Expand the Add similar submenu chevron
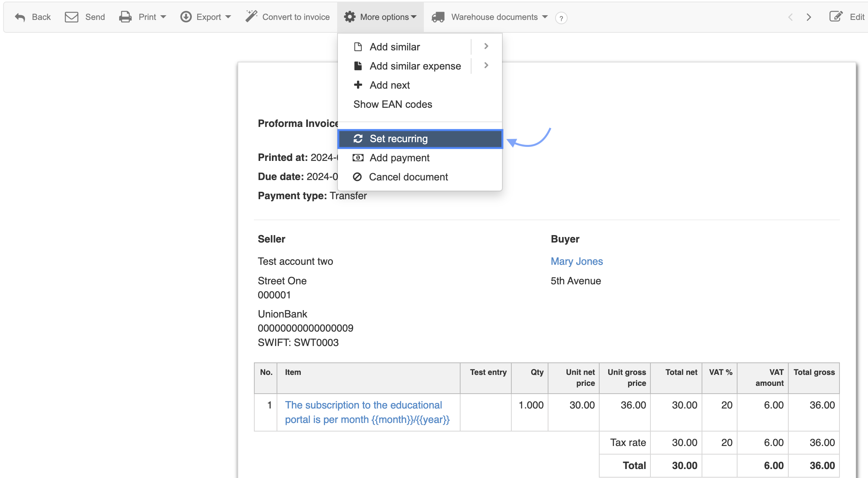 486,46
